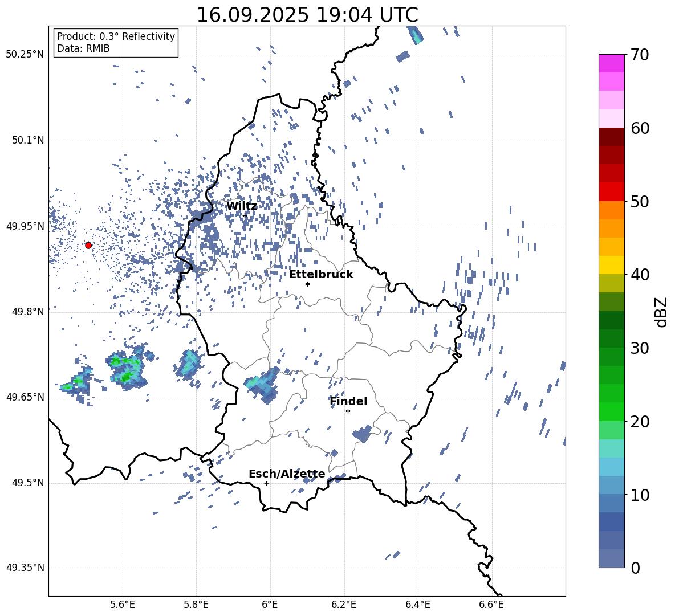
Task: Click the 0 label on the colorbar
Action: (635, 568)
